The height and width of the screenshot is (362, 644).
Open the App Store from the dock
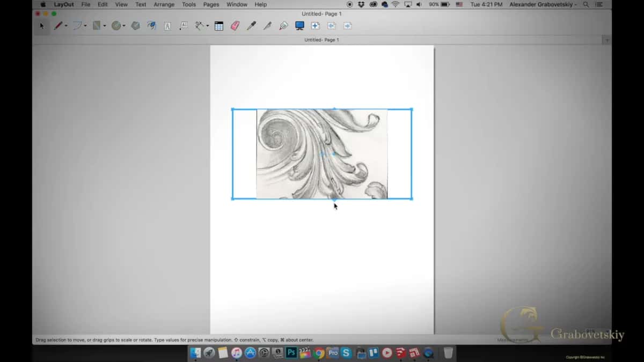(251, 353)
